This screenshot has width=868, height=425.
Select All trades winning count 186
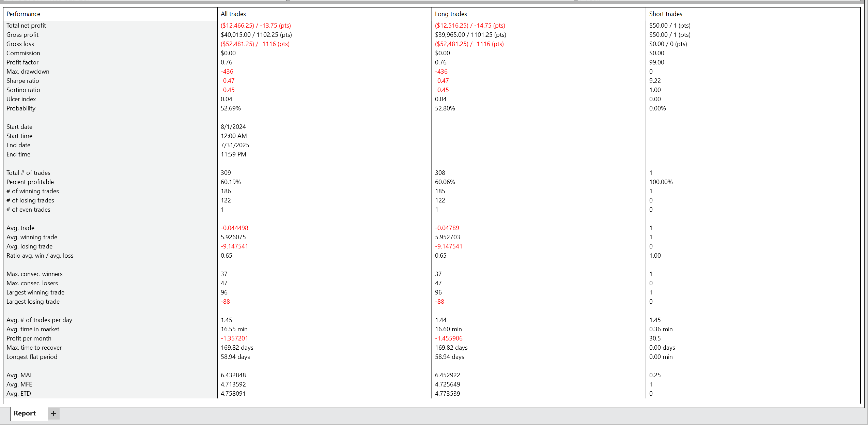226,191
